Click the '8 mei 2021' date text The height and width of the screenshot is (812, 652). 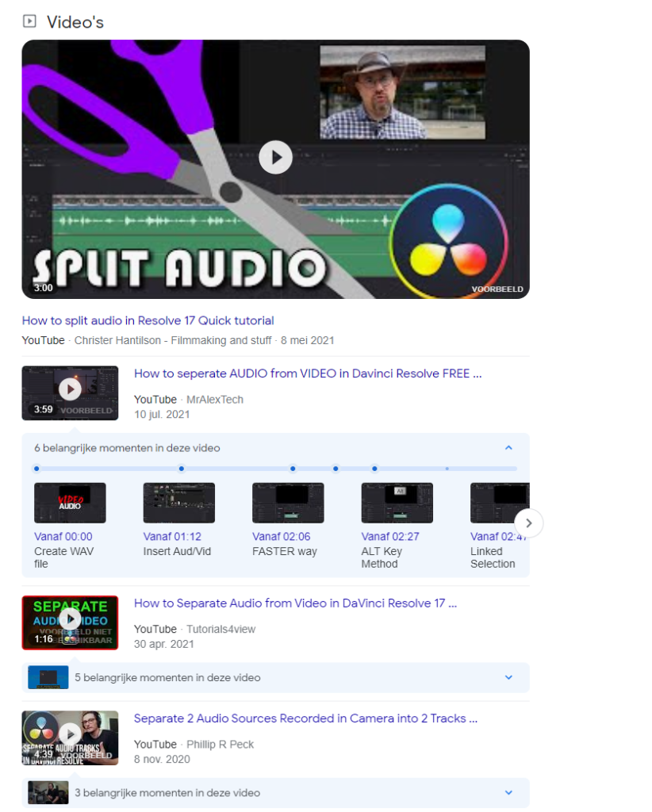pos(308,340)
